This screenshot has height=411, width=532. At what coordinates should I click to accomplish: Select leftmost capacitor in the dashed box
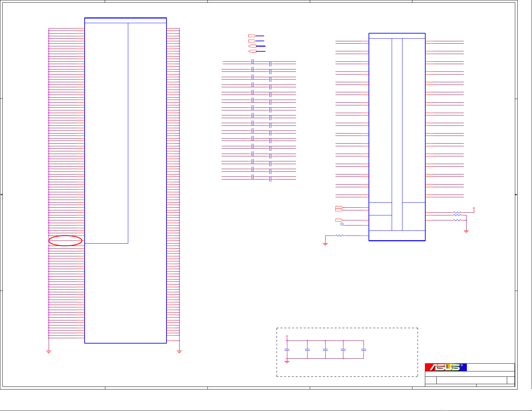287,350
